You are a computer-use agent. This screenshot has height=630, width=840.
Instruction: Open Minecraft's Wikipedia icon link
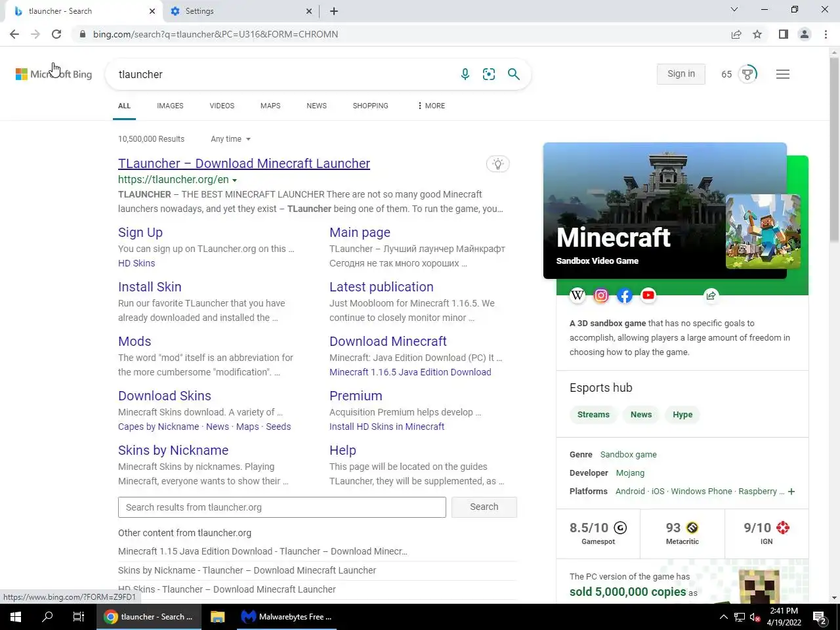pyautogui.click(x=577, y=295)
